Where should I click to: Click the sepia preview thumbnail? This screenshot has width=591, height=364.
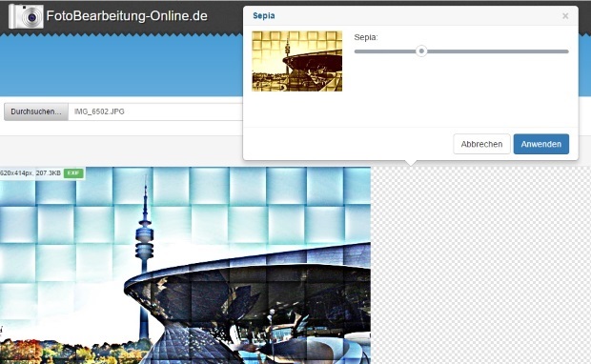[x=297, y=61]
